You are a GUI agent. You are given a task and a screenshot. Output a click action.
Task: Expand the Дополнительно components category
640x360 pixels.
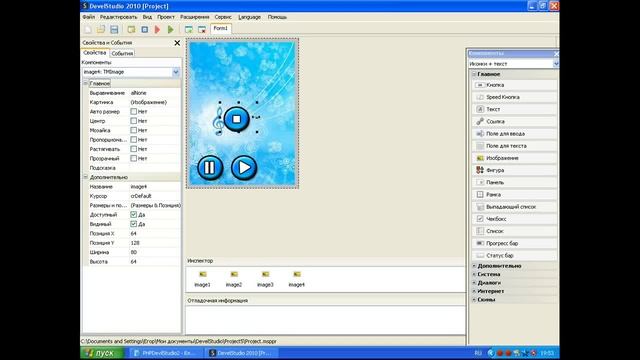[474, 266]
